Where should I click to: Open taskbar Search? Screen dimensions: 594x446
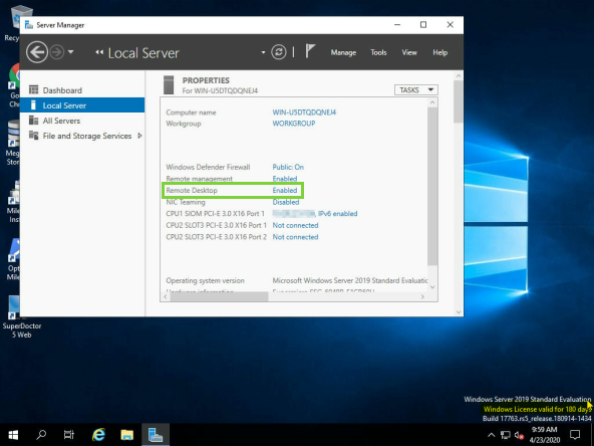point(41,435)
